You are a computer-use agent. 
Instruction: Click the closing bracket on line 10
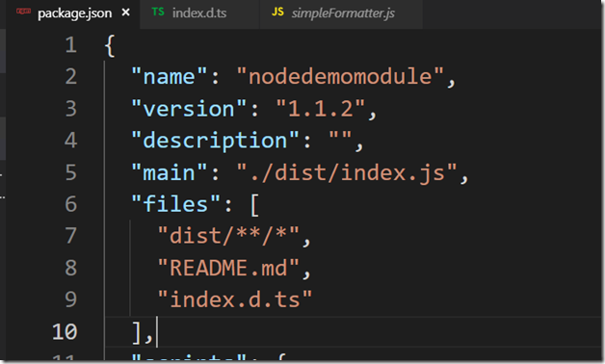coord(137,333)
